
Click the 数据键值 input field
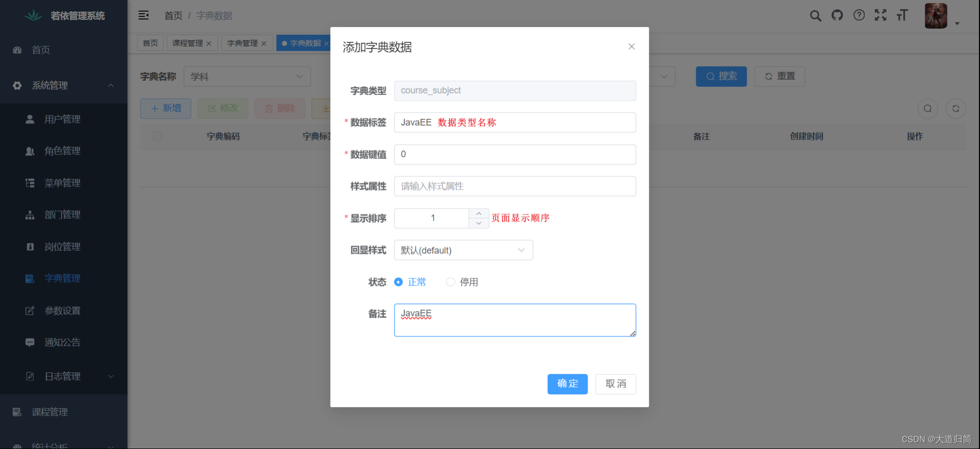tap(515, 154)
